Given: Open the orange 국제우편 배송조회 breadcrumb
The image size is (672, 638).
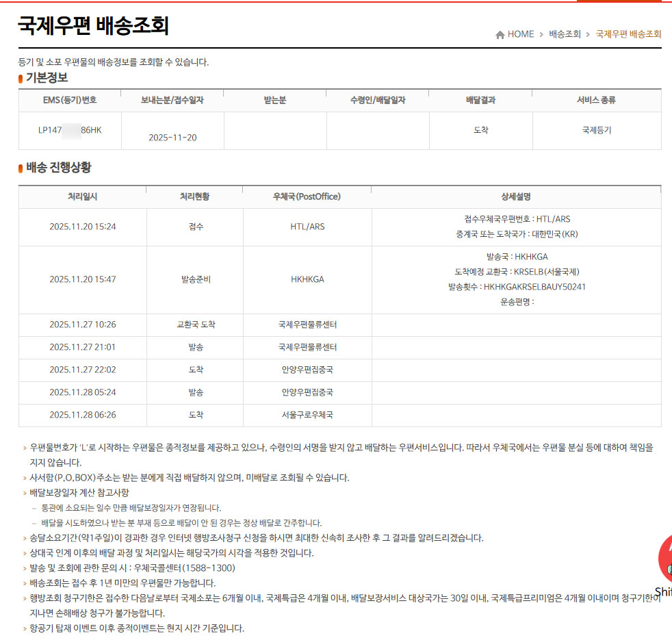Looking at the screenshot, I should tap(628, 34).
